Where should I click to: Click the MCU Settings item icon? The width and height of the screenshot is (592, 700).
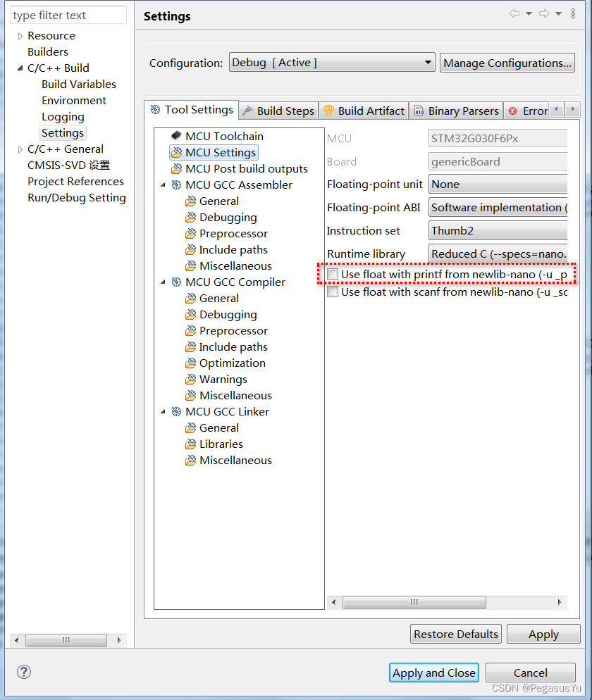[176, 152]
